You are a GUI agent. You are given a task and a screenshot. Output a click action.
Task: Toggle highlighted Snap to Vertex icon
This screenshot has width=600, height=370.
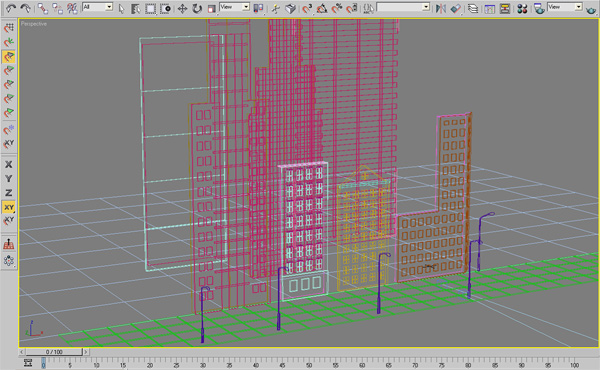point(9,57)
